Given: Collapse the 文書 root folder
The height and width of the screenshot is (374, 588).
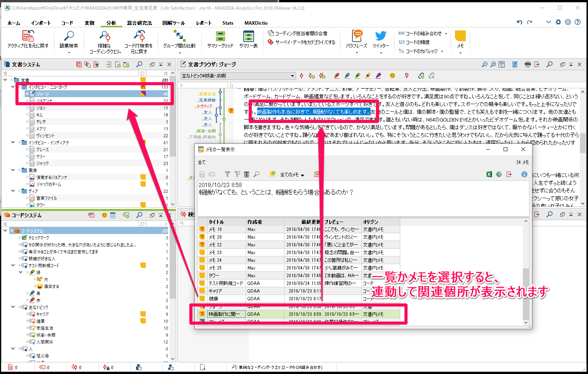Looking at the screenshot, I should (5, 80).
